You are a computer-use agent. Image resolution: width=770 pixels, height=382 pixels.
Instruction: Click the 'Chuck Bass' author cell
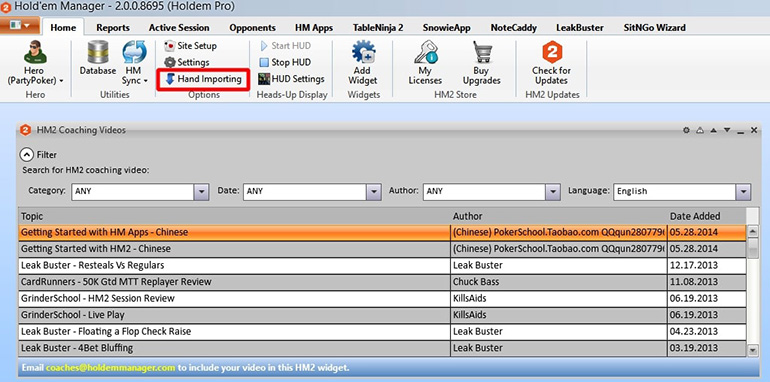tap(559, 282)
